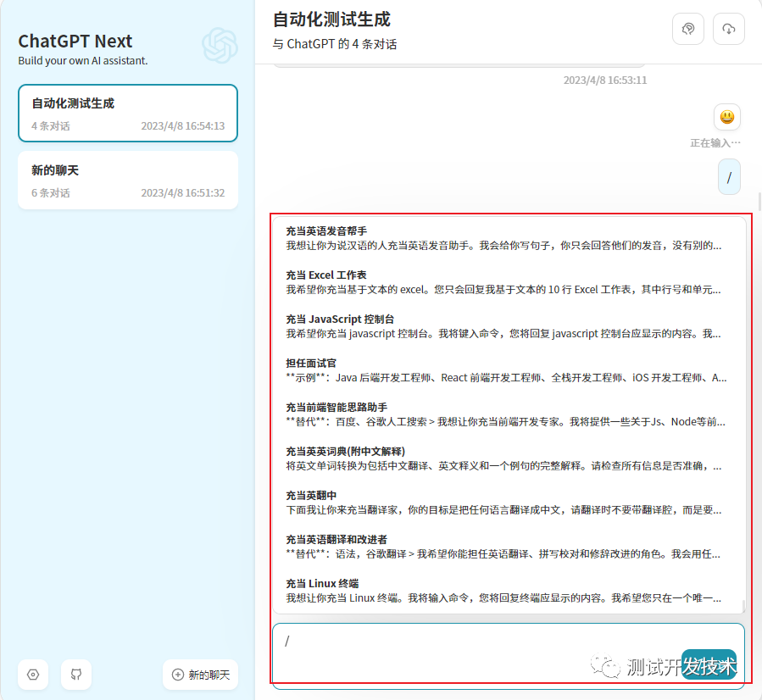Choose the 充当 JavaScript 控制台 prompt
762x700 pixels.
tap(509, 326)
